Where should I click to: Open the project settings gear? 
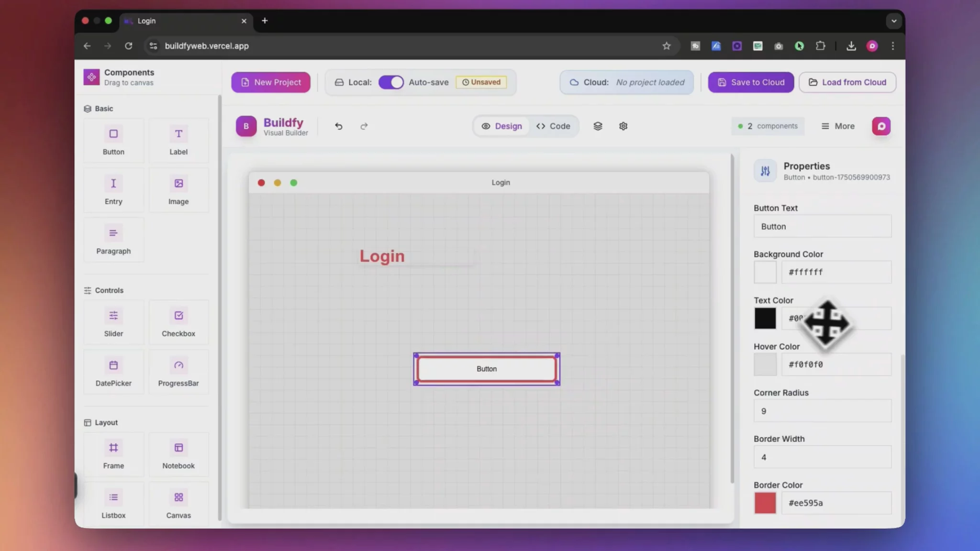[x=623, y=126]
